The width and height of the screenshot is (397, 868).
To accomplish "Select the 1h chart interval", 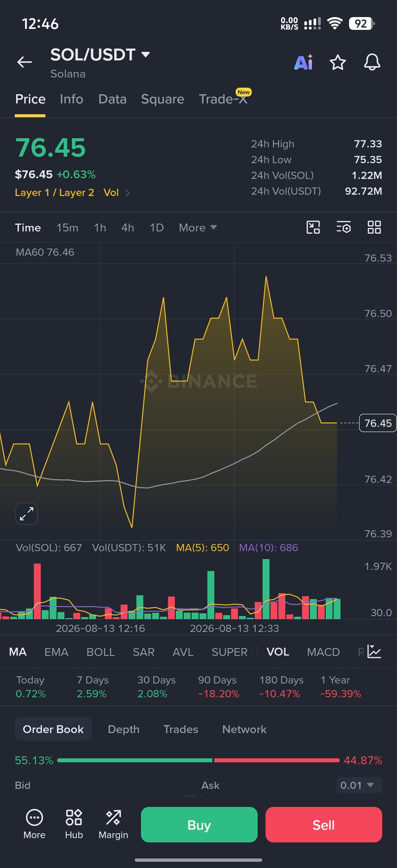I will click(x=100, y=228).
